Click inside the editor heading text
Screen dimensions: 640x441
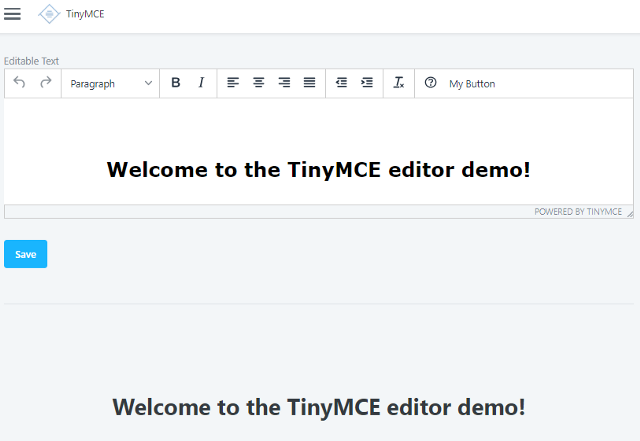pyautogui.click(x=318, y=169)
